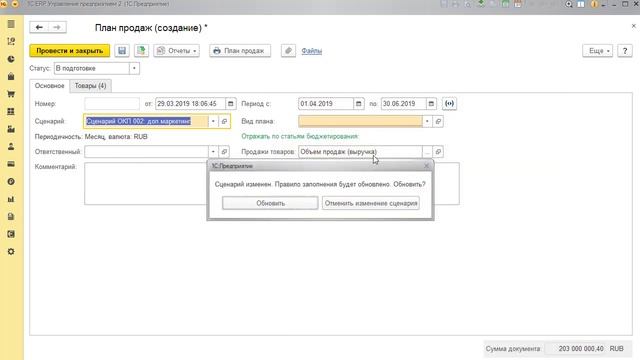Expand the Ответственный dropdown list

point(213,152)
